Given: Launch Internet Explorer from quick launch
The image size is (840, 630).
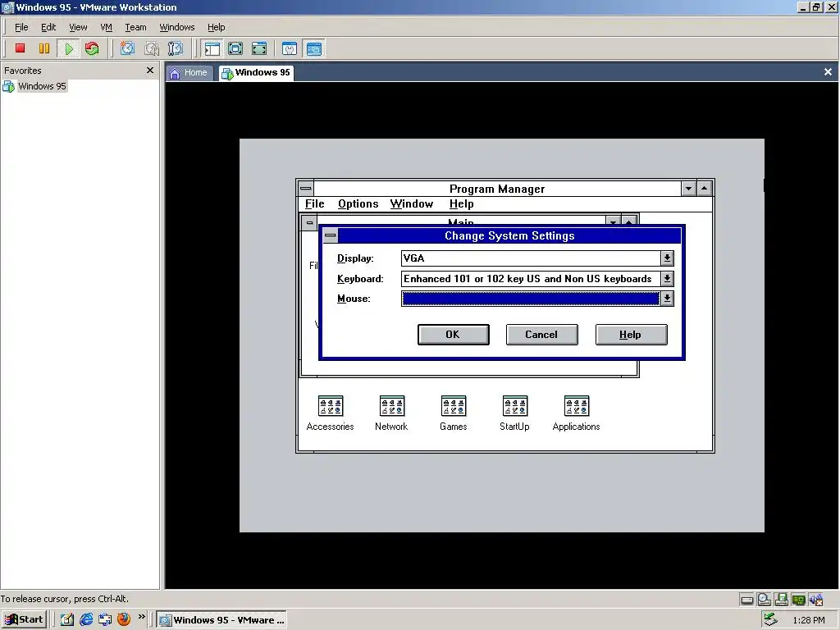Looking at the screenshot, I should tap(86, 619).
